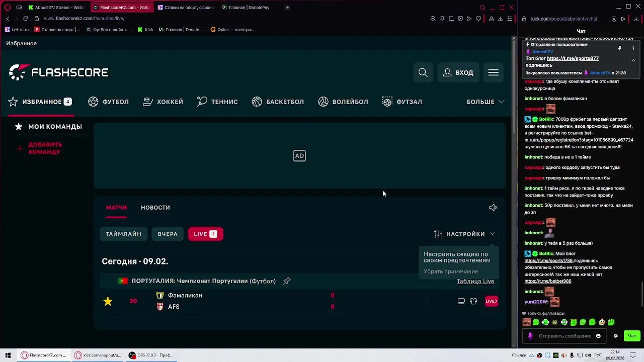Open pinned message three-dot menu

(x=633, y=48)
